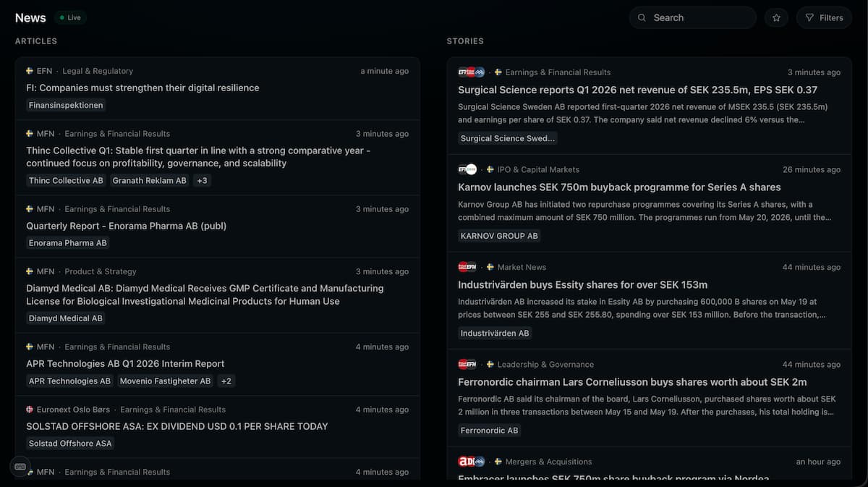This screenshot has width=868, height=487.
Task: Click Swedish flag on Surgical Science story
Action: (498, 72)
